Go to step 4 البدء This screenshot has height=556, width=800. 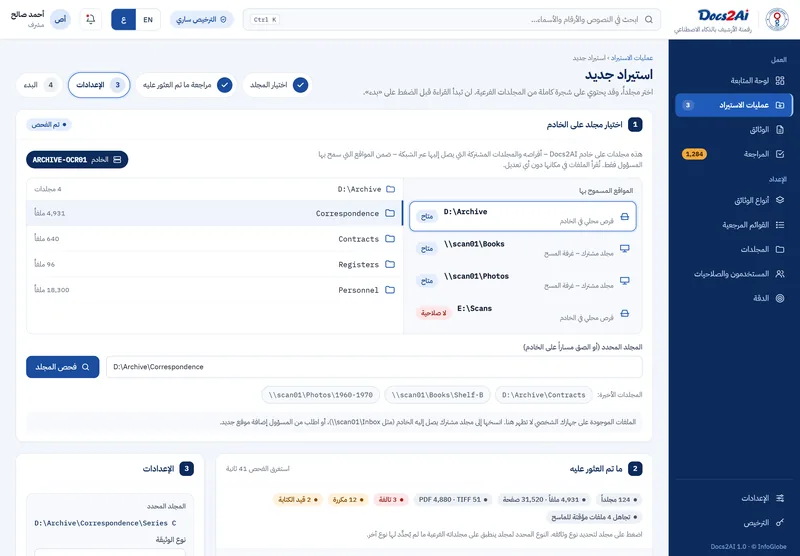tap(39, 85)
